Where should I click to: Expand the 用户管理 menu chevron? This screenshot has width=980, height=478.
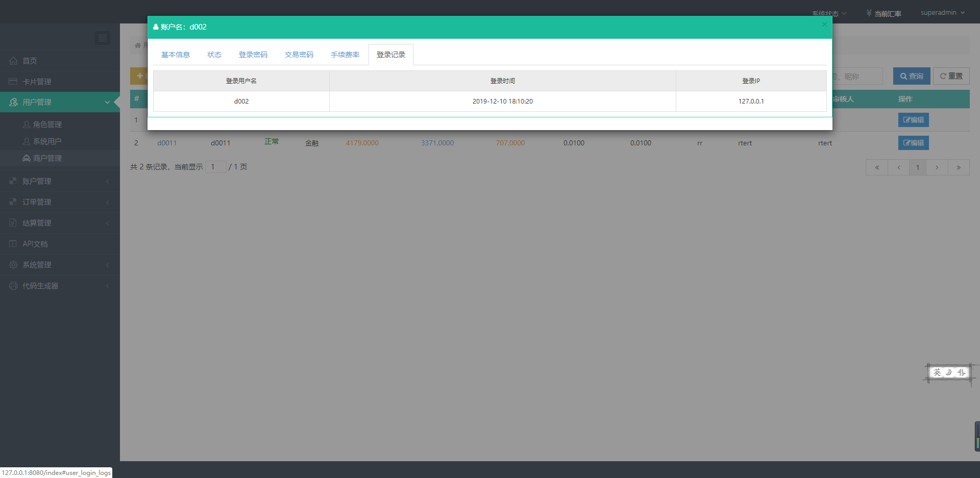click(107, 103)
